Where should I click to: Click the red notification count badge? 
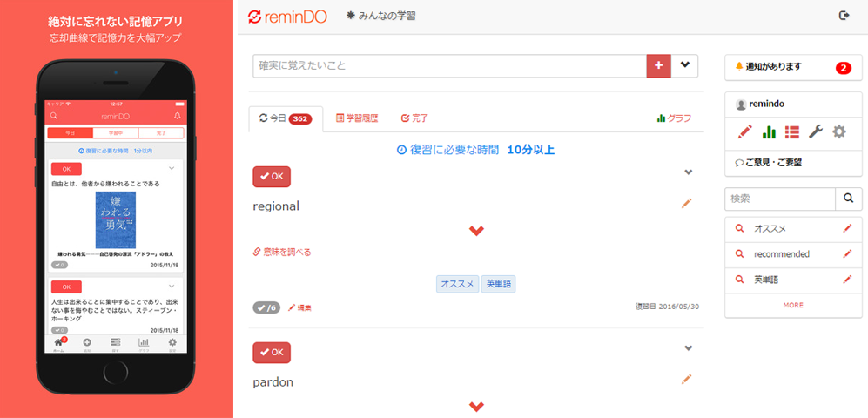(844, 68)
